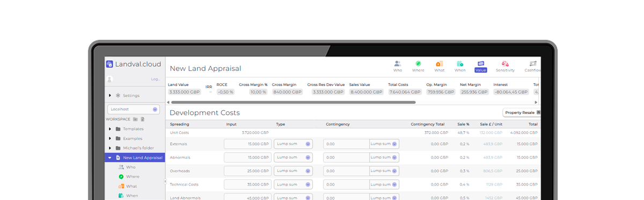
Task: Click the Sales Value 8.400.000 GBP value
Action: [367, 92]
